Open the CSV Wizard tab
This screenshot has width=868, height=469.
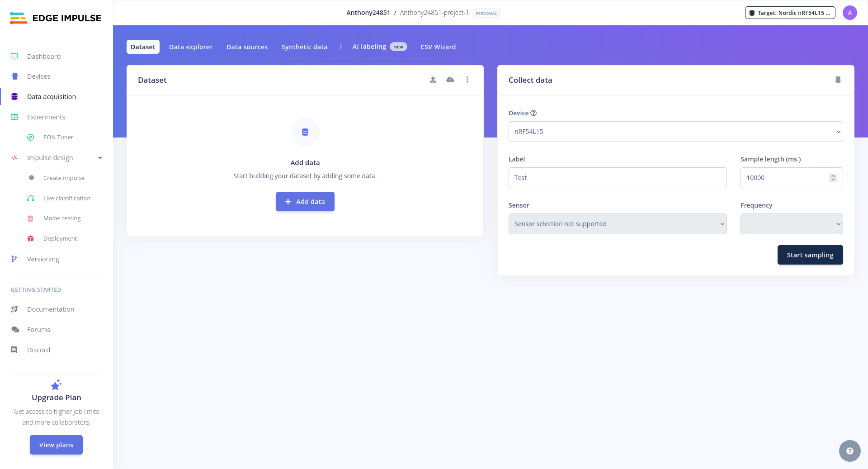point(438,47)
